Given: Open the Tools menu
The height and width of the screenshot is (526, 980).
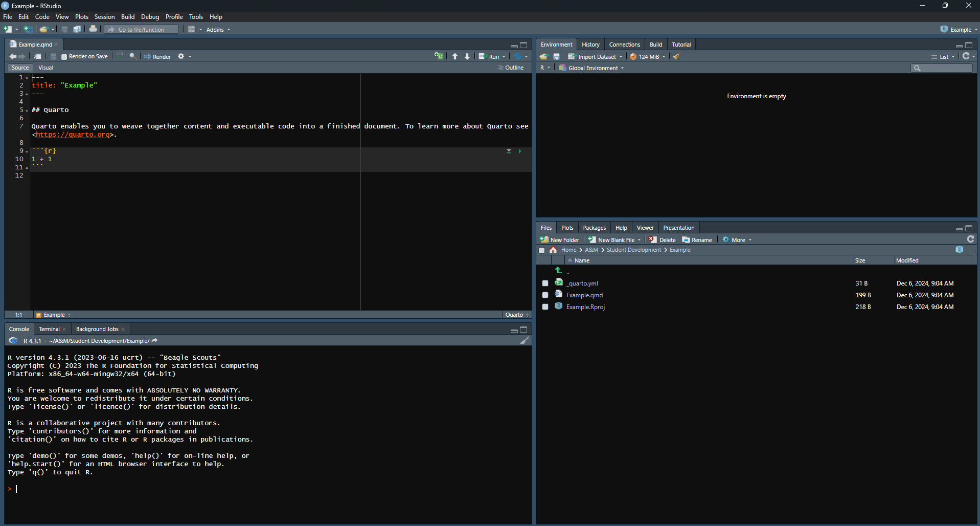Looking at the screenshot, I should click(196, 17).
